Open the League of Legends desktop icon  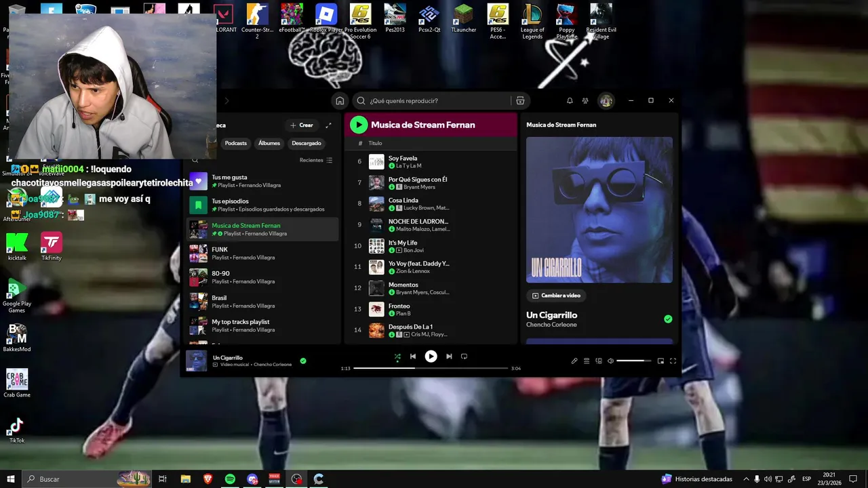(x=532, y=20)
